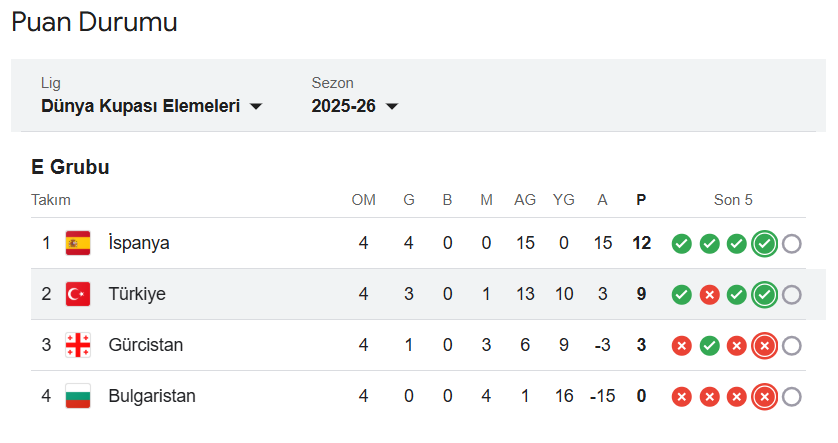838x443 pixels.
Task: Click Bulgaristan's highlighted latest loss icon
Action: click(764, 396)
